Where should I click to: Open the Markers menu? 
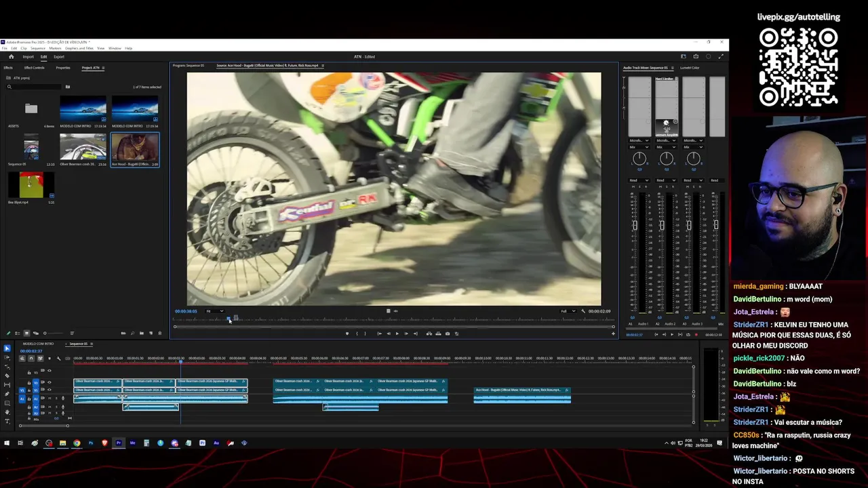tap(55, 48)
